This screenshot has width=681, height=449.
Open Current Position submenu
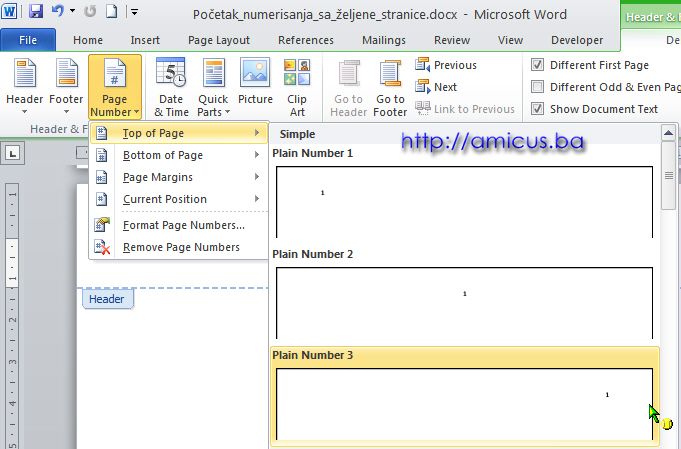pos(179,199)
